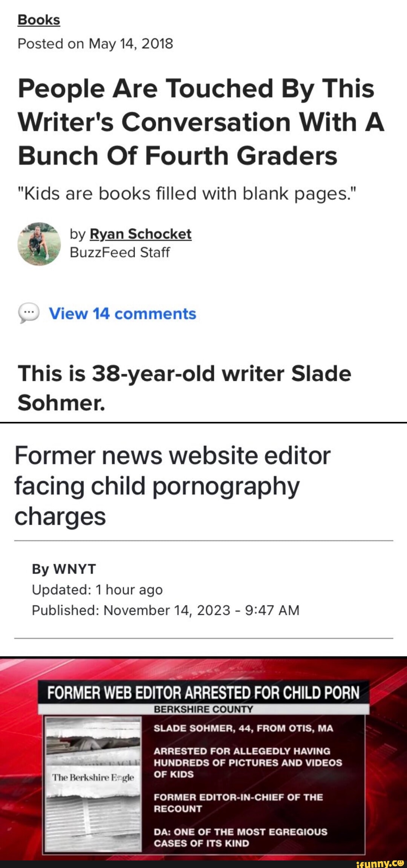Screen dimensions: 407x868
Task: Click the 'FORMER WEB EDITOR ARRESTED' banner
Action: (203, 693)
